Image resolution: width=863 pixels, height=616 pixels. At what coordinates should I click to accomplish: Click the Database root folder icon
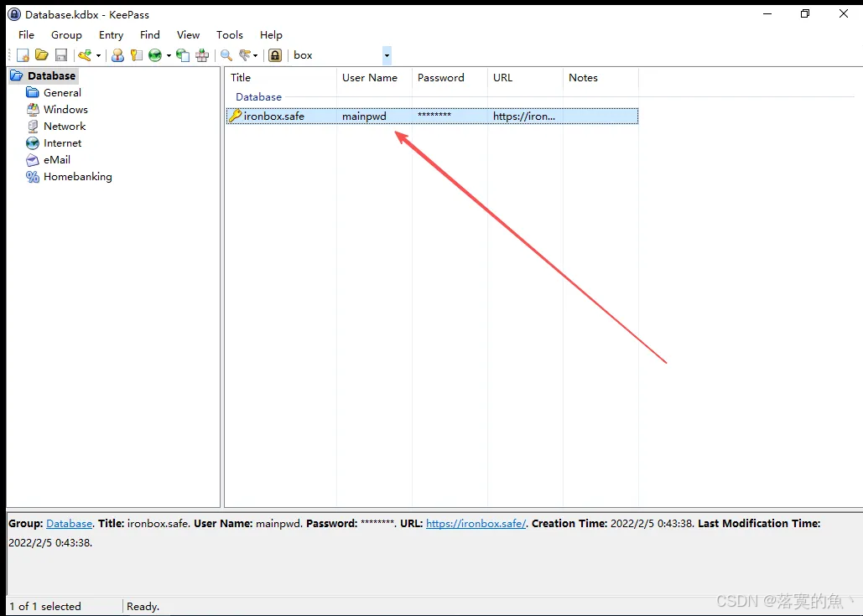point(17,75)
